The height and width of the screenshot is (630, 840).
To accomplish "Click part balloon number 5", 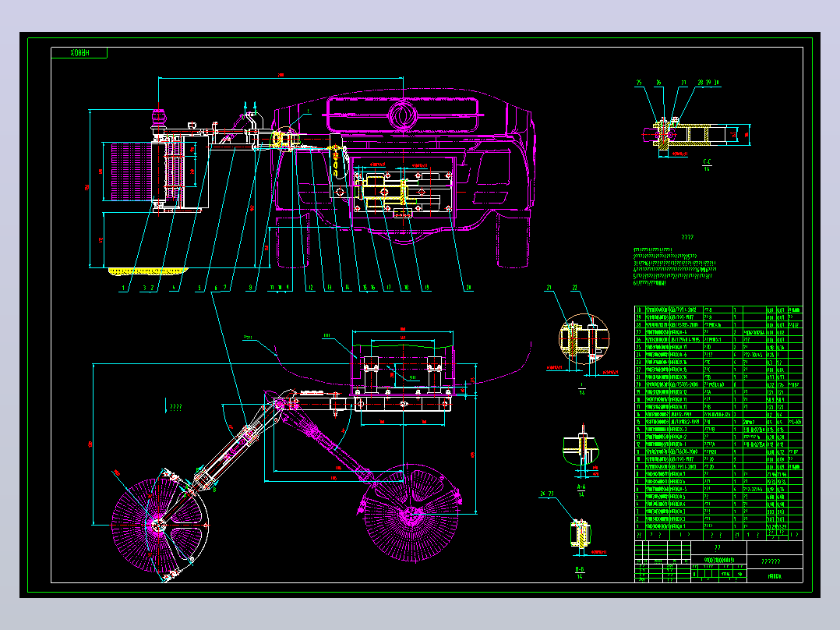I will [x=199, y=288].
